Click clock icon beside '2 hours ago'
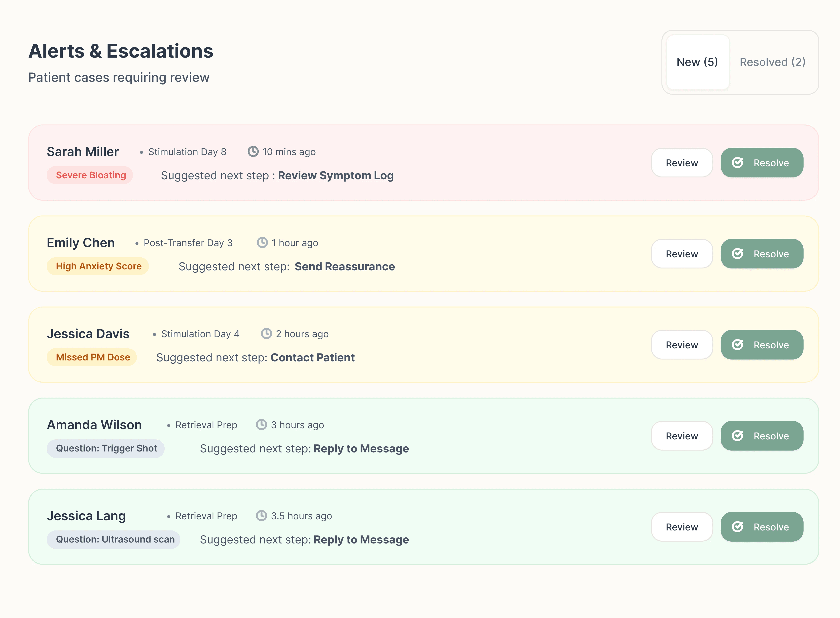The image size is (840, 618). point(266,333)
